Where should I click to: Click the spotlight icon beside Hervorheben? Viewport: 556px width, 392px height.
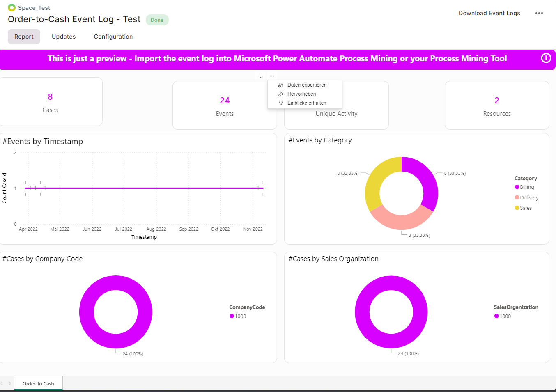280,94
